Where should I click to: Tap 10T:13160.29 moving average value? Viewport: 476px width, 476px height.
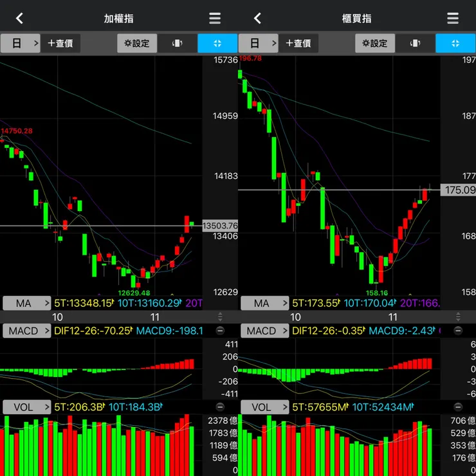(x=150, y=303)
